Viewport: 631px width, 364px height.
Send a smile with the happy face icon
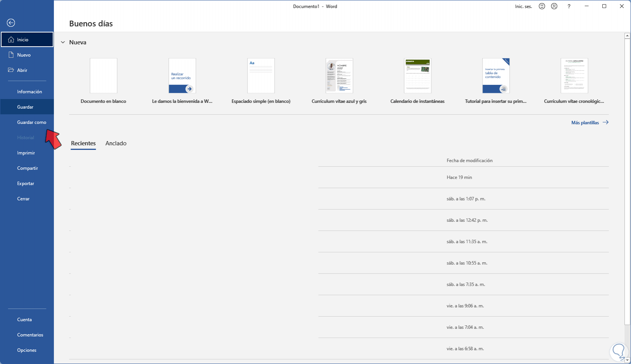[542, 6]
